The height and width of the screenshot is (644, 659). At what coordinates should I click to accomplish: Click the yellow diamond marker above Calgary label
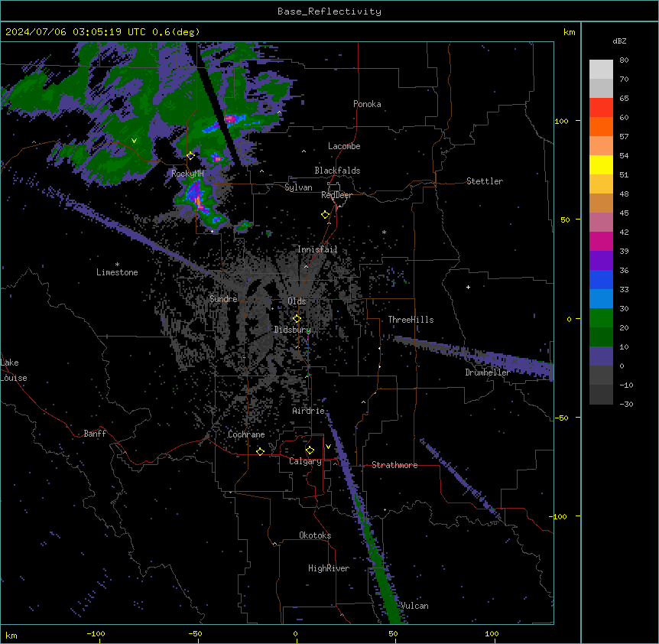tap(310, 450)
